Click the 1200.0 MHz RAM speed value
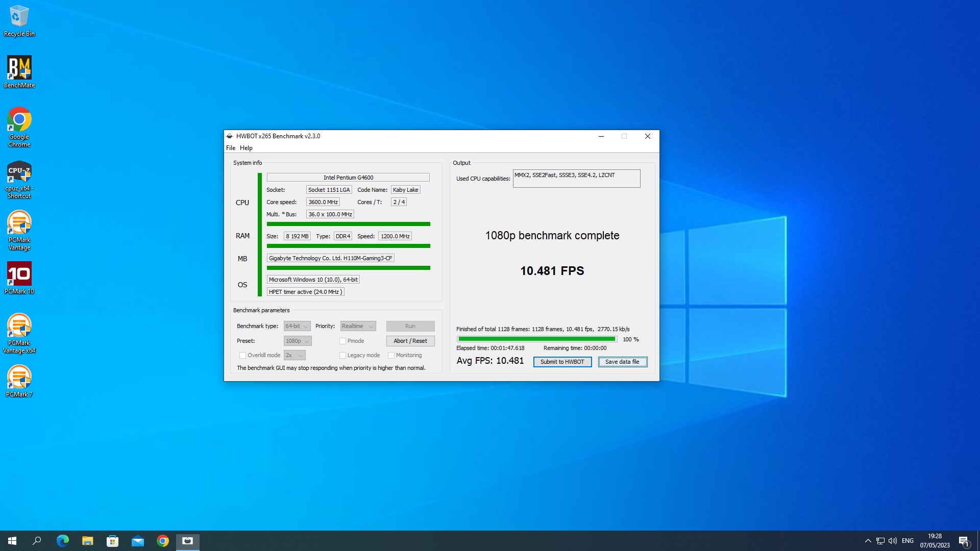 click(x=395, y=236)
